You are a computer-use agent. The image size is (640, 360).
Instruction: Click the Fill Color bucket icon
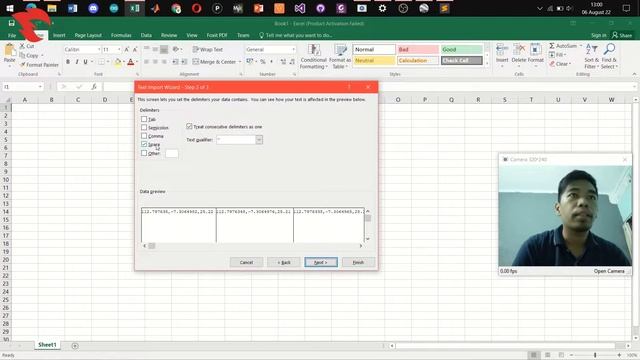pos(118,62)
